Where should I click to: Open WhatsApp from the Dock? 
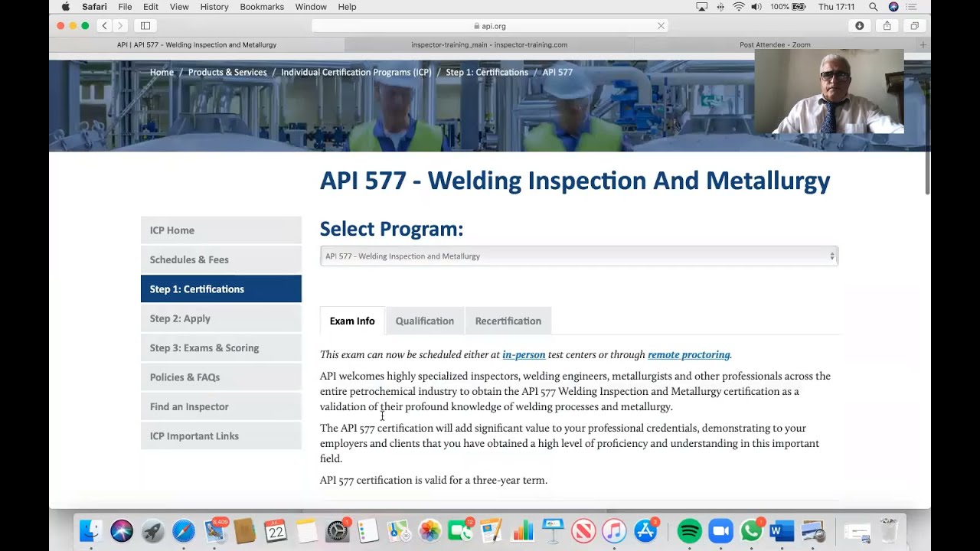751,530
